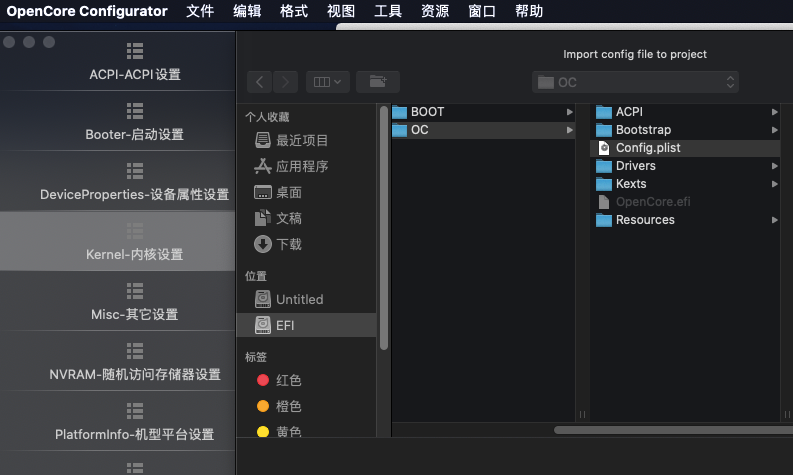Open the NVRAM settings section icon
The image size is (793, 475).
(x=134, y=350)
